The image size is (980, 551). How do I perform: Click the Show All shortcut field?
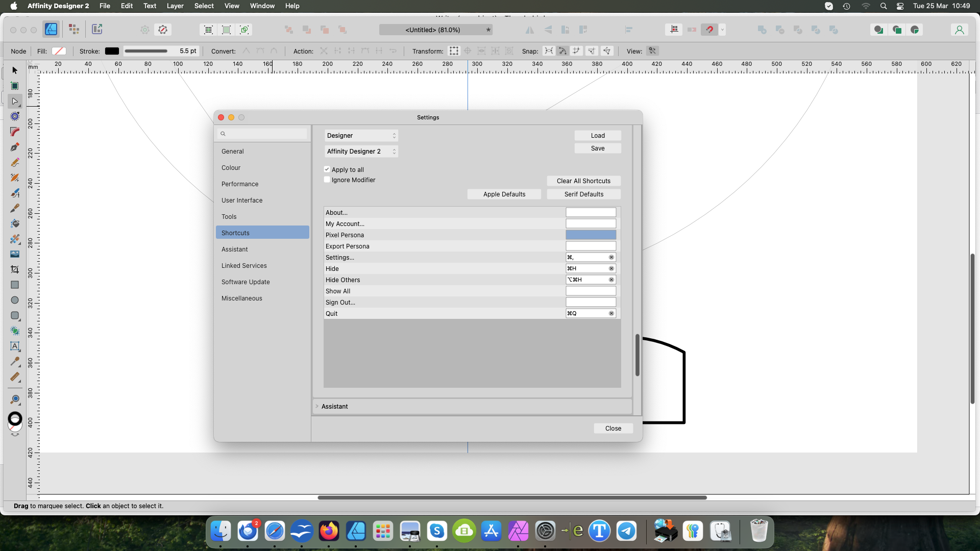point(591,291)
